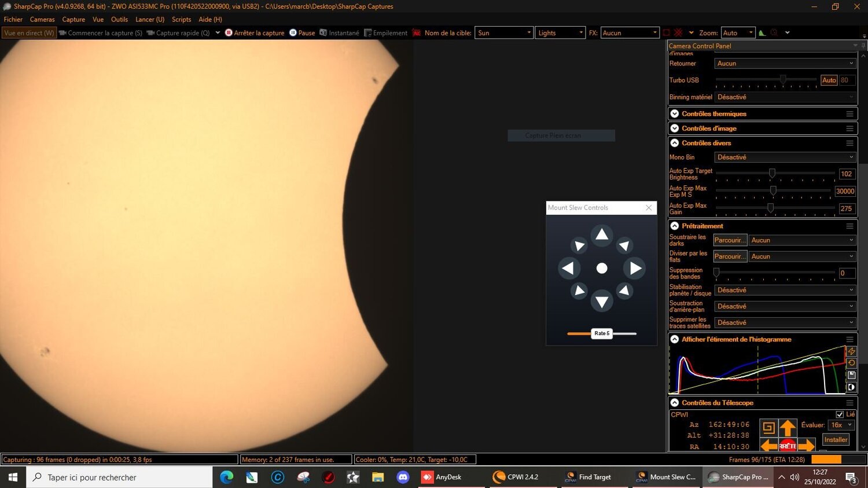
Task: Collapse the Contrôles du Télescope section
Action: (x=675, y=403)
